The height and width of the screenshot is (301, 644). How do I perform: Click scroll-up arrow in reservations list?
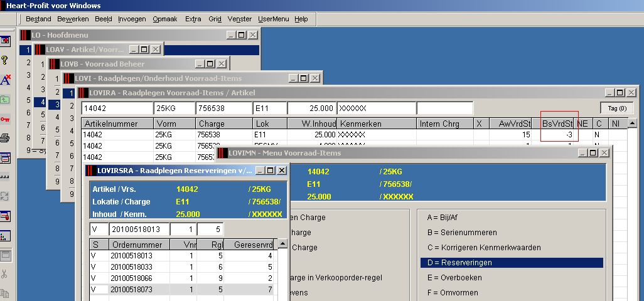point(282,244)
